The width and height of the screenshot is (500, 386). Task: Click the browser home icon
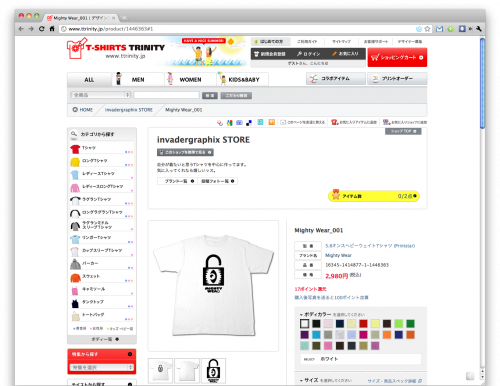tap(52, 29)
